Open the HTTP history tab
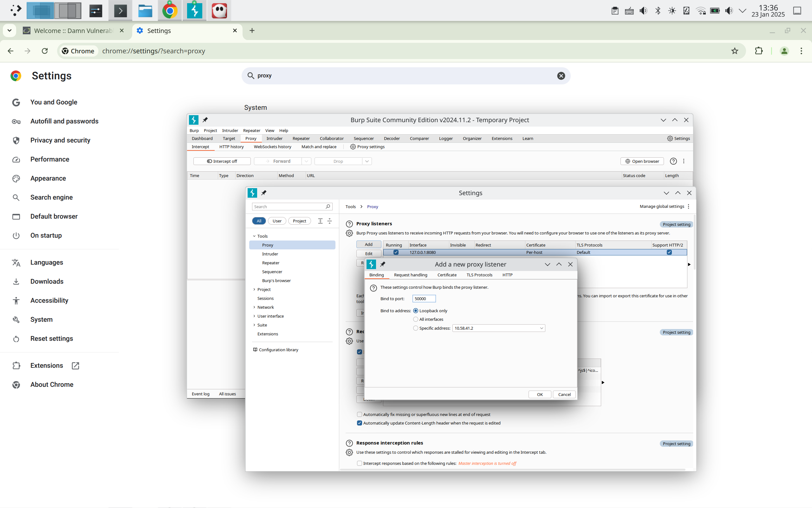This screenshot has width=812, height=508. (231, 147)
